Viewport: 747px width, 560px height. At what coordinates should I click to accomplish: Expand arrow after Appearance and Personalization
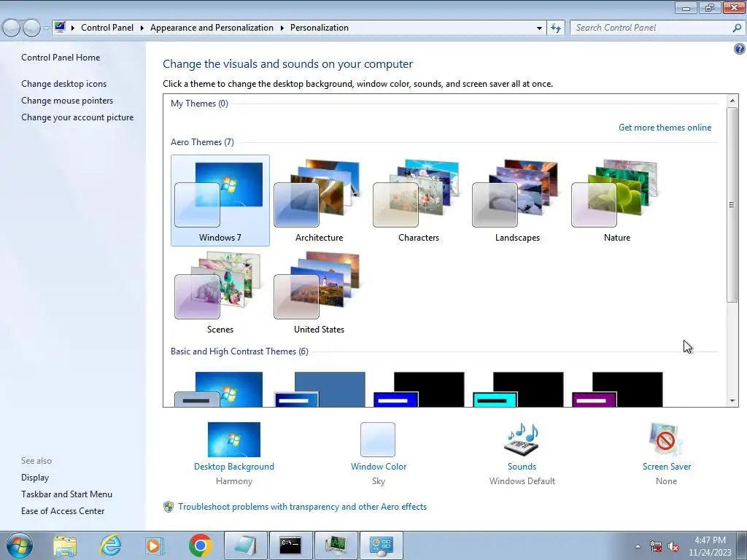pyautogui.click(x=282, y=28)
